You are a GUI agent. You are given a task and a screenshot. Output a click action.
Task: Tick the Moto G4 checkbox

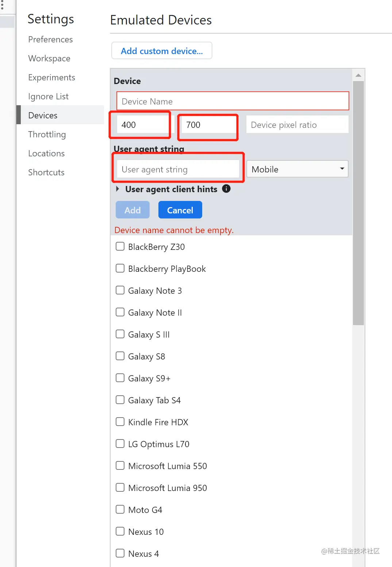tap(120, 510)
